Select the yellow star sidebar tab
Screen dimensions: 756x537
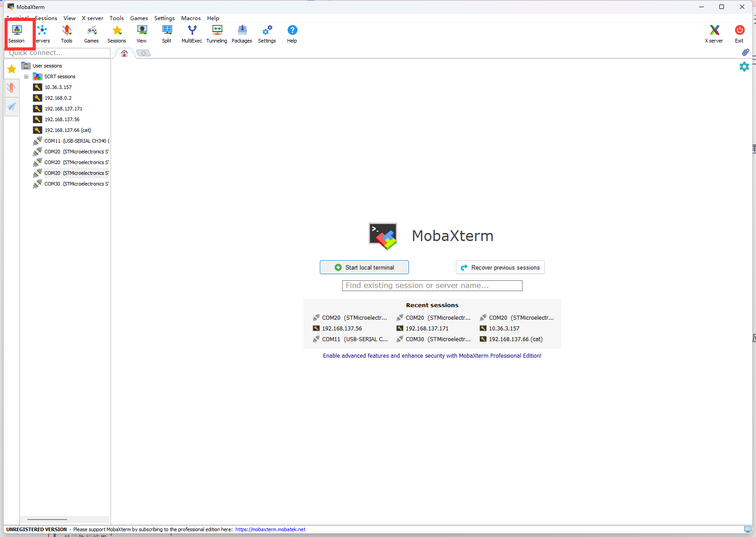coord(12,69)
